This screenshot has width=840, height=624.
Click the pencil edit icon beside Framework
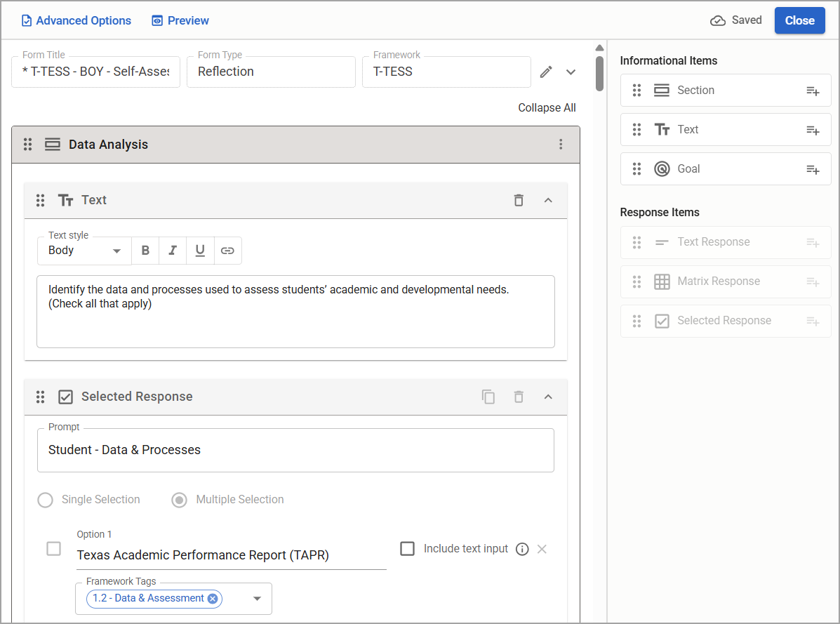coord(546,72)
